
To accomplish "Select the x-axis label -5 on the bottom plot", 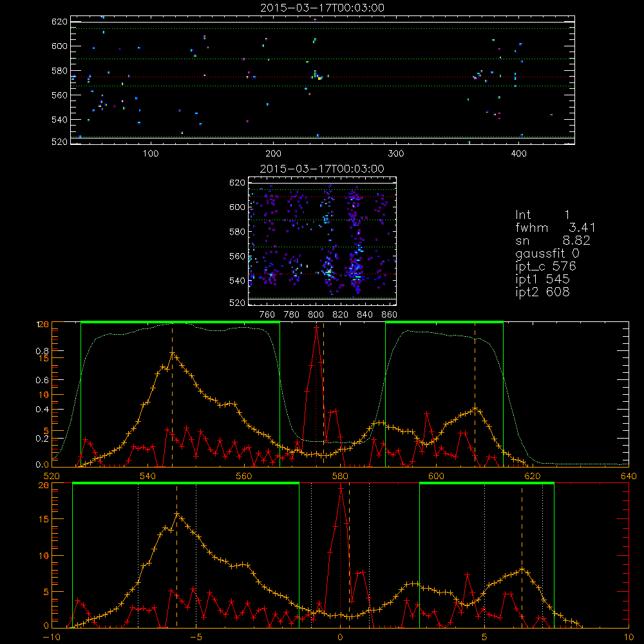I will (x=196, y=637).
